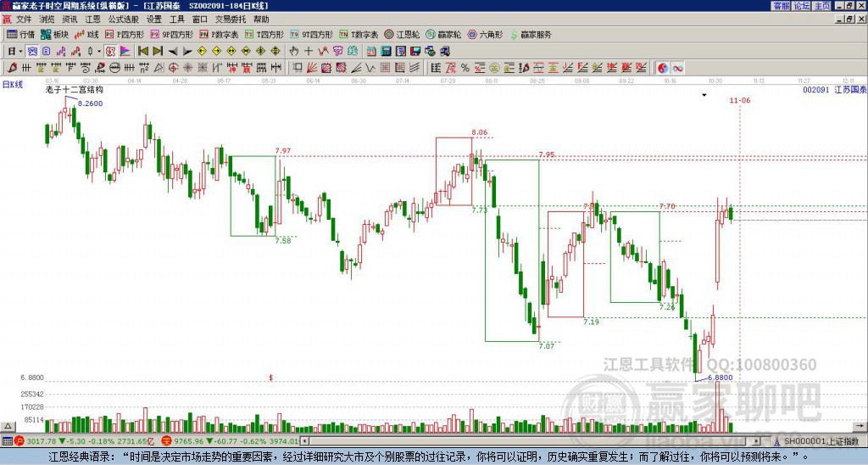Open the 主页 homepage link

[822, 6]
